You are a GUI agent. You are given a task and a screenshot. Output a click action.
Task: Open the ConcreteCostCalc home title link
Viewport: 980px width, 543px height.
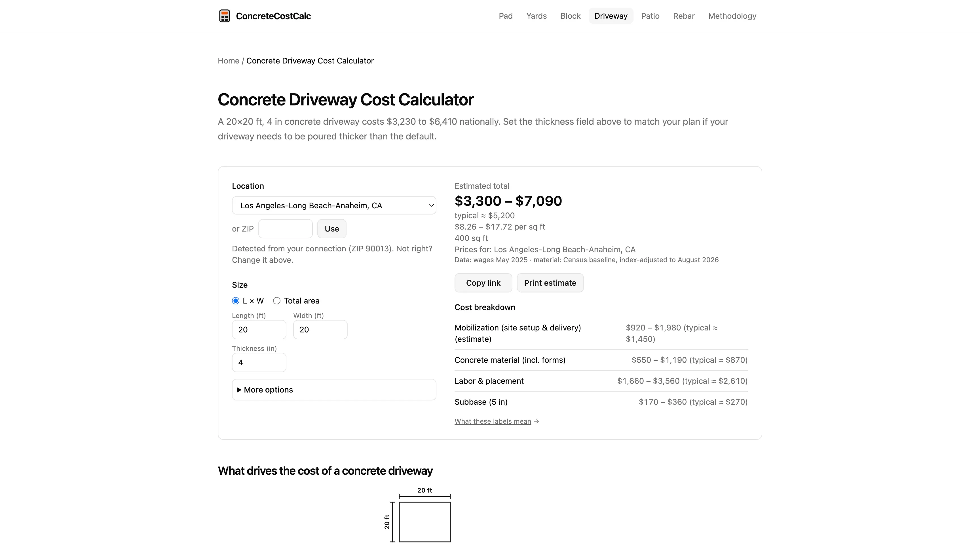click(x=273, y=16)
